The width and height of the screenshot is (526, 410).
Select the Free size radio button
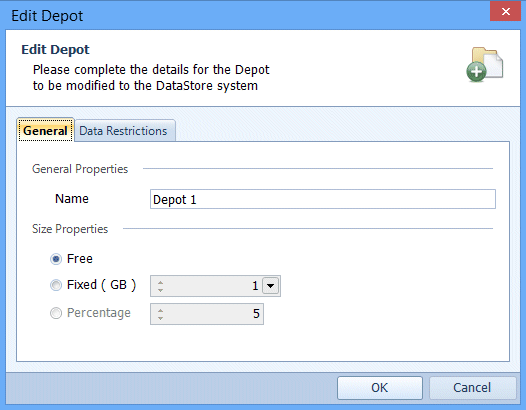tap(56, 259)
